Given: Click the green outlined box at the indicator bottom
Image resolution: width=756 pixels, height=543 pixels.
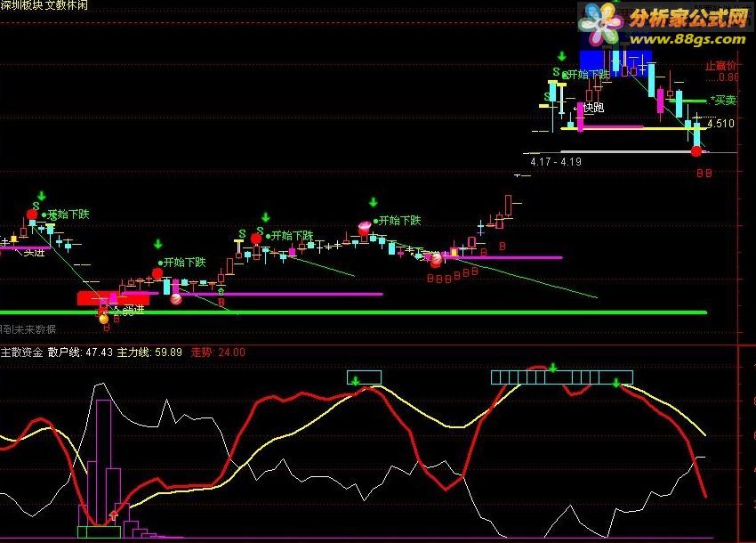Looking at the screenshot, I should [100, 532].
